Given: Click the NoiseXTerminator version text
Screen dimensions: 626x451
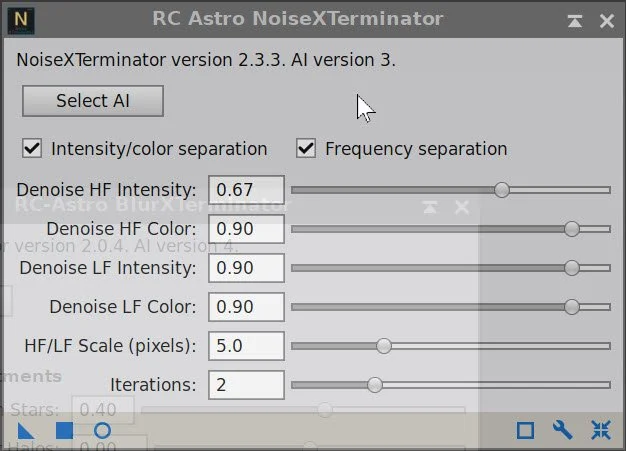Looking at the screenshot, I should (x=206, y=60).
